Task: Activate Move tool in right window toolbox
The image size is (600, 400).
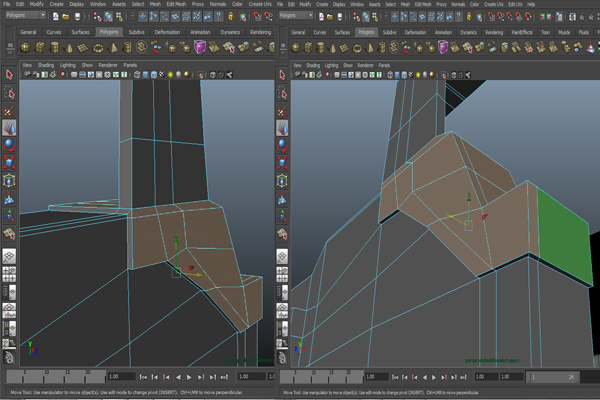Action: pos(282,128)
